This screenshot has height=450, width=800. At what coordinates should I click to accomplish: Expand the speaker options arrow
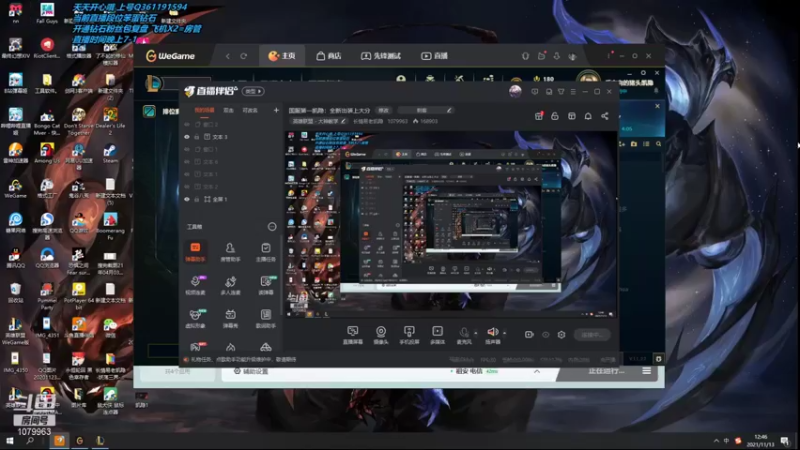[x=505, y=333]
